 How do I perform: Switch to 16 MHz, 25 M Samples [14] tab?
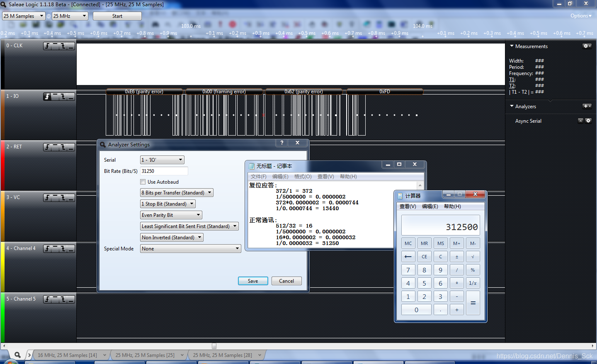click(67, 355)
